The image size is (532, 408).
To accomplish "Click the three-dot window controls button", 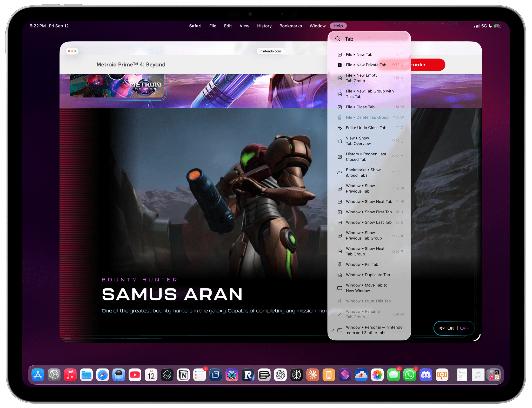I will pyautogui.click(x=72, y=51).
